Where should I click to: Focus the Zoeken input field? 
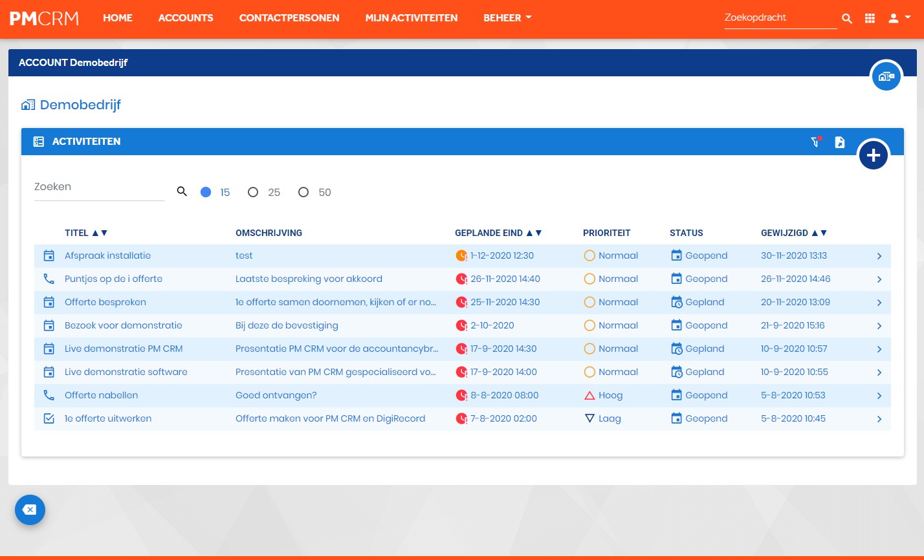(99, 187)
